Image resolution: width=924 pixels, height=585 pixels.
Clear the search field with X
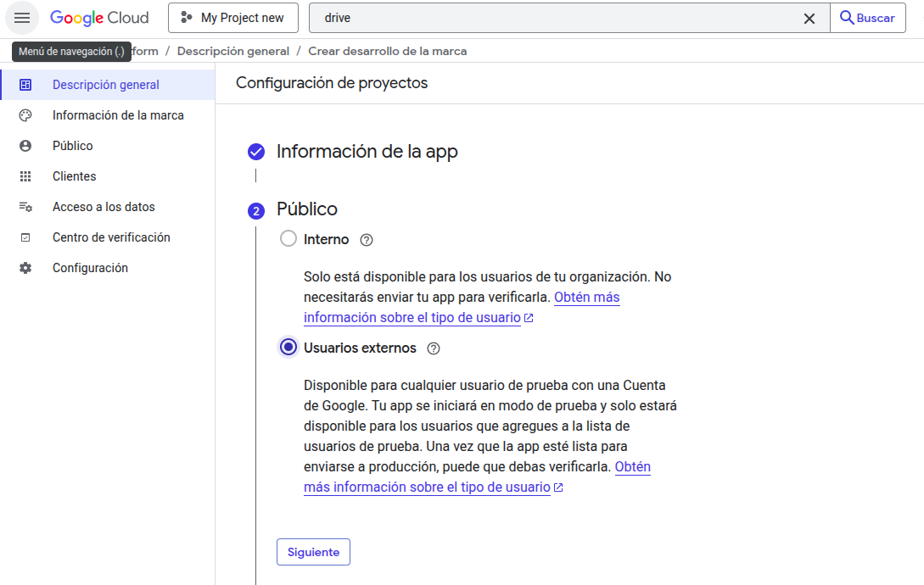point(809,19)
